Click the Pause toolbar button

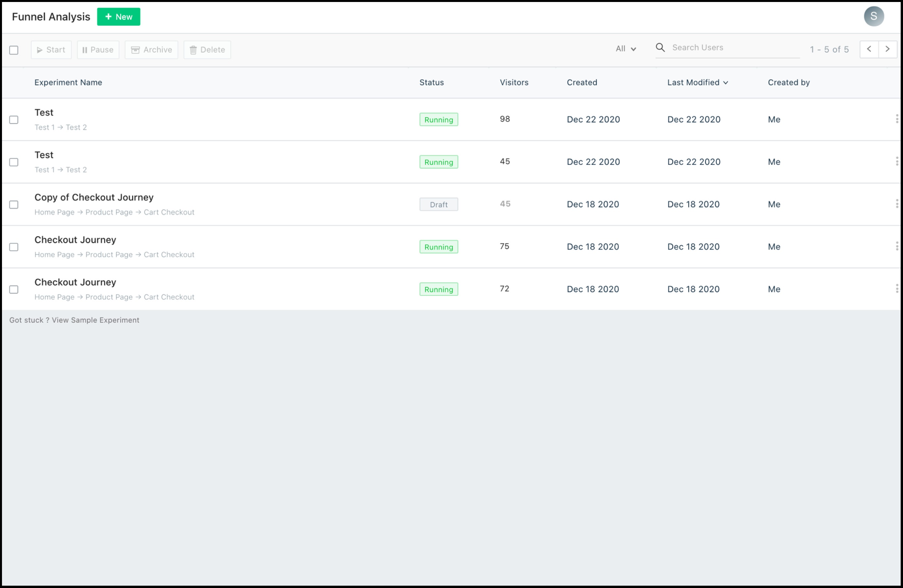coord(98,50)
